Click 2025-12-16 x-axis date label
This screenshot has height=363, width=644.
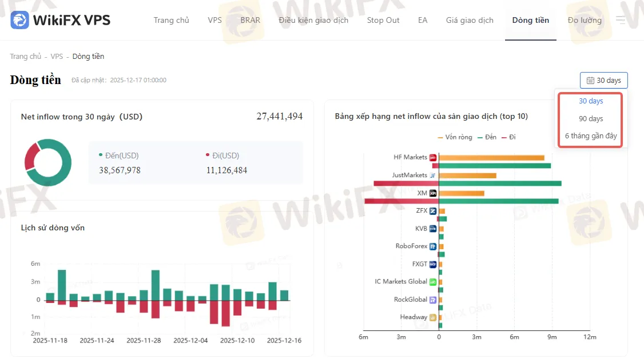point(284,341)
